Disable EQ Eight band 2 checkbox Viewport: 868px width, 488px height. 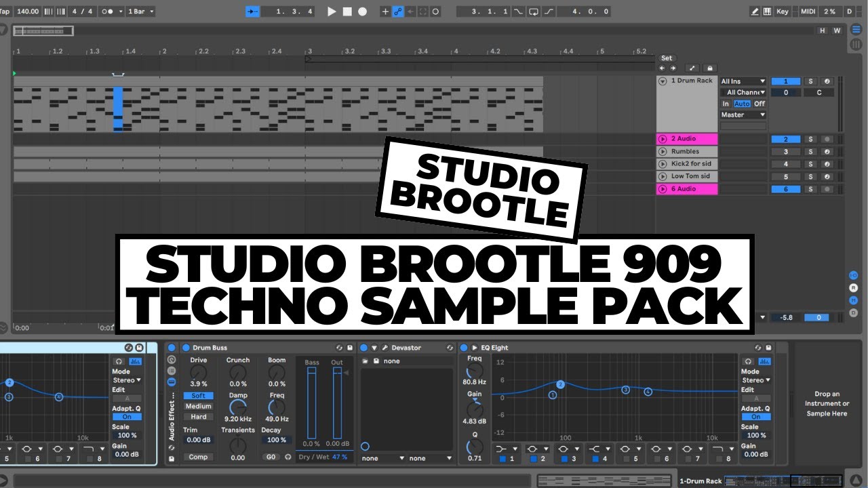[534, 459]
